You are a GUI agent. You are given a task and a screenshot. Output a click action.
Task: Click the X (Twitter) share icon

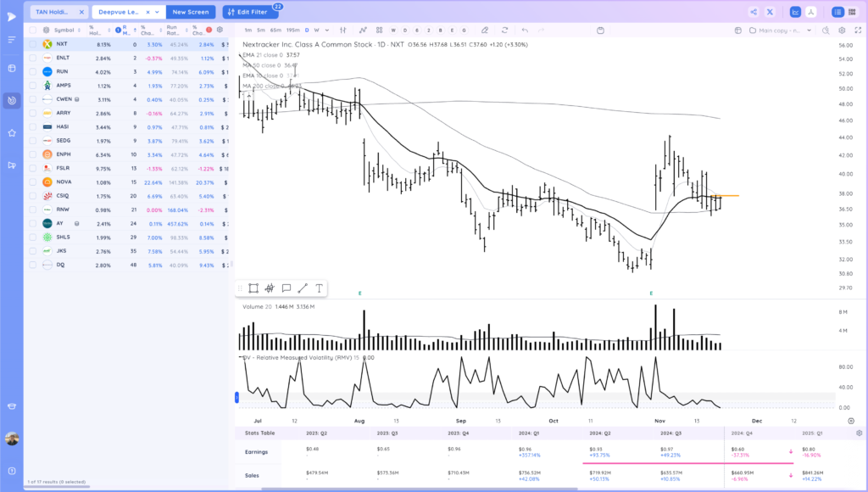point(770,12)
